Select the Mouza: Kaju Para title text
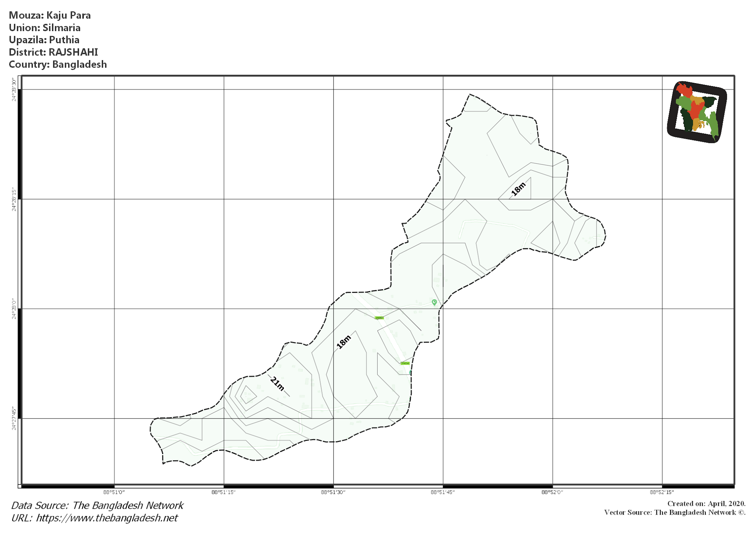Viewport: 756px width, 535px height. point(50,16)
